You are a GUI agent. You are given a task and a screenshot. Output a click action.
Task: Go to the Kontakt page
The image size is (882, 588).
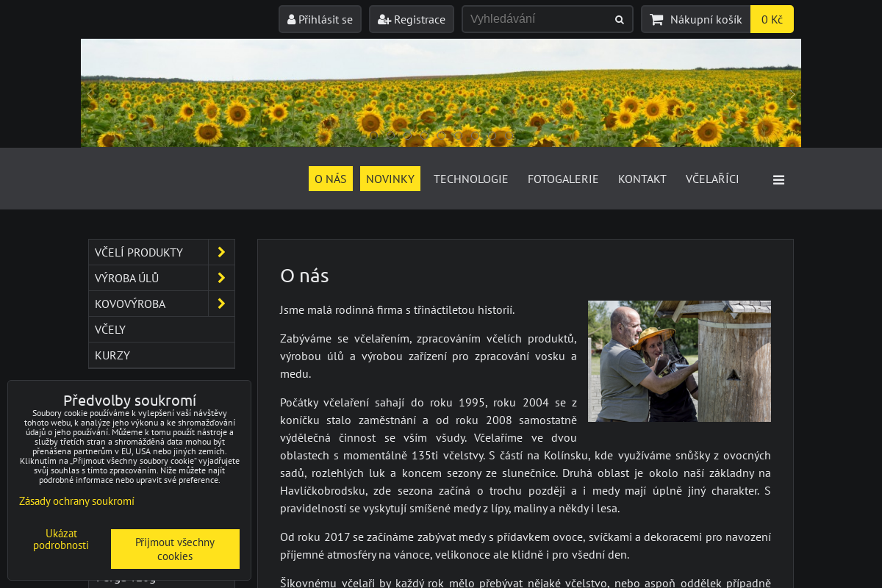coord(642,179)
